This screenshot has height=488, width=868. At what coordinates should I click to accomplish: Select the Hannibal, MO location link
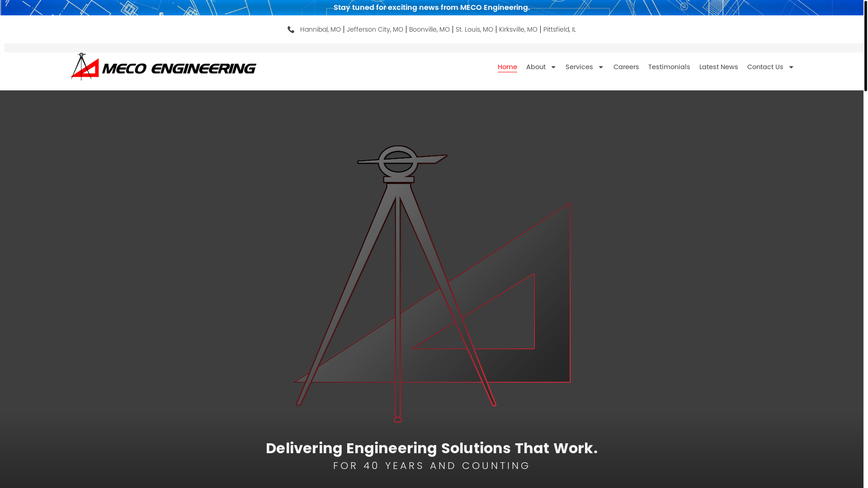point(321,29)
